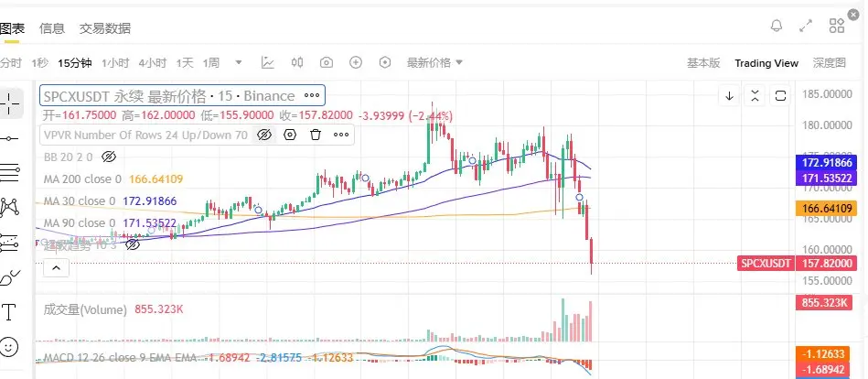868x379 pixels.
Task: Take a chart snapshot with camera icon
Action: coord(327,62)
